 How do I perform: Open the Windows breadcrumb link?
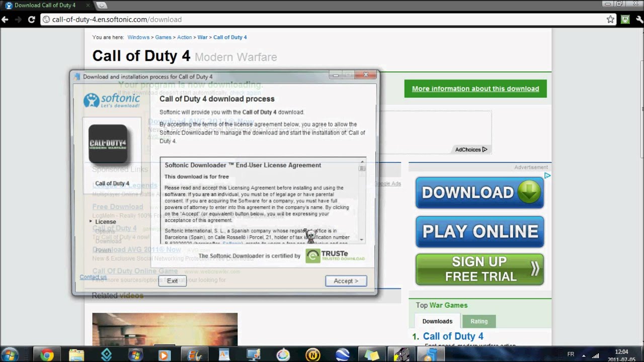click(138, 37)
